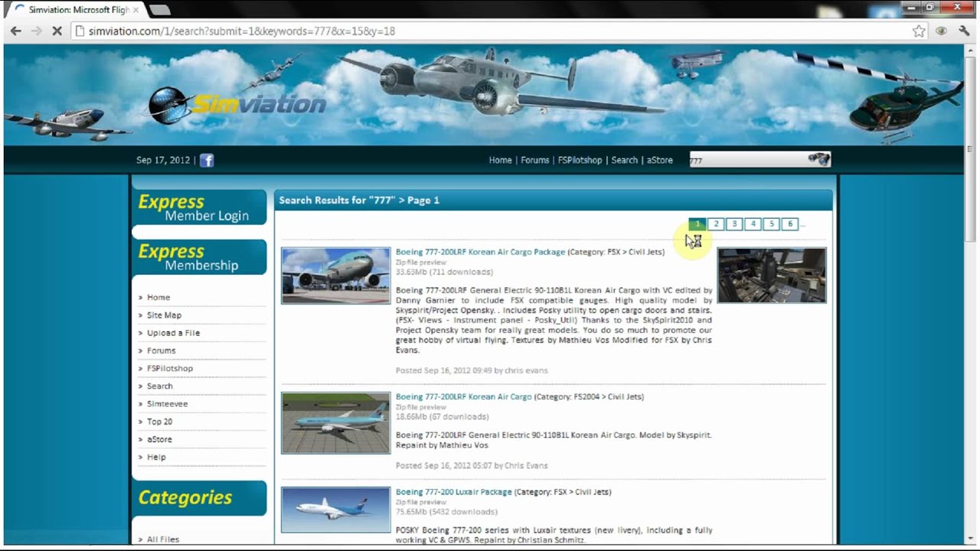Go to results page 5
The height and width of the screenshot is (551, 980).
[x=772, y=223]
